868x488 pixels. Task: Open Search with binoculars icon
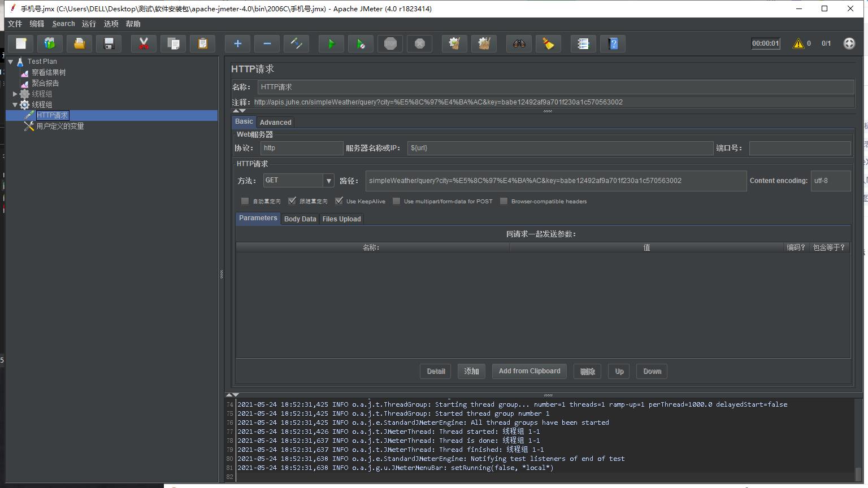click(x=519, y=43)
